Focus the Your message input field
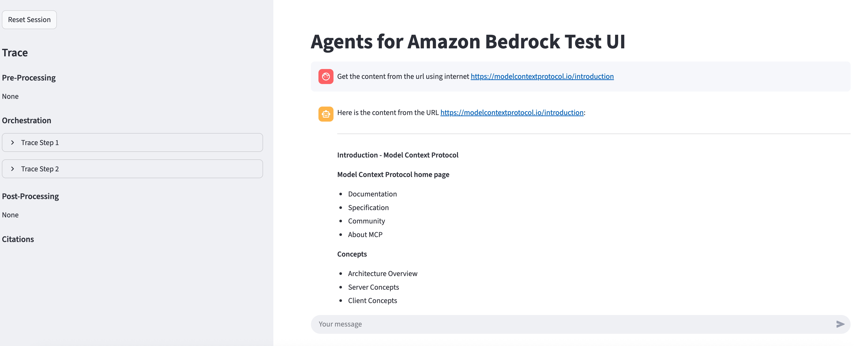Screen dimensions: 868x346 (573, 324)
